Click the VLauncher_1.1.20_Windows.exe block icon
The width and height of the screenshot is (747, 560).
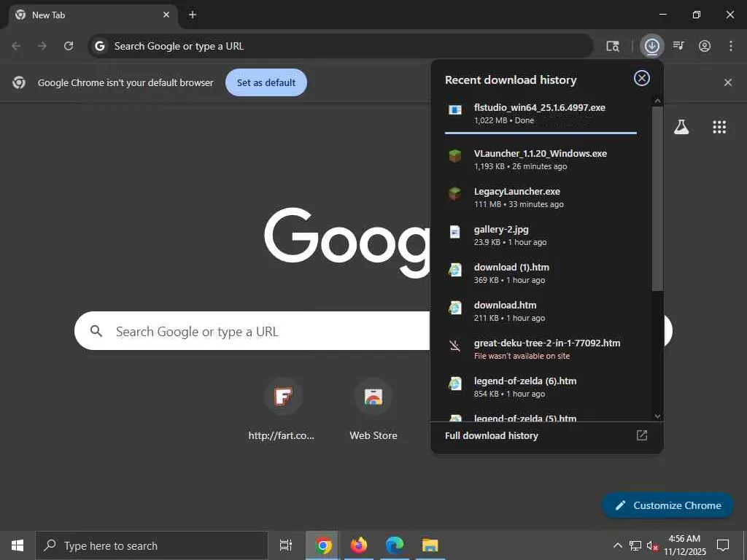[x=455, y=156]
